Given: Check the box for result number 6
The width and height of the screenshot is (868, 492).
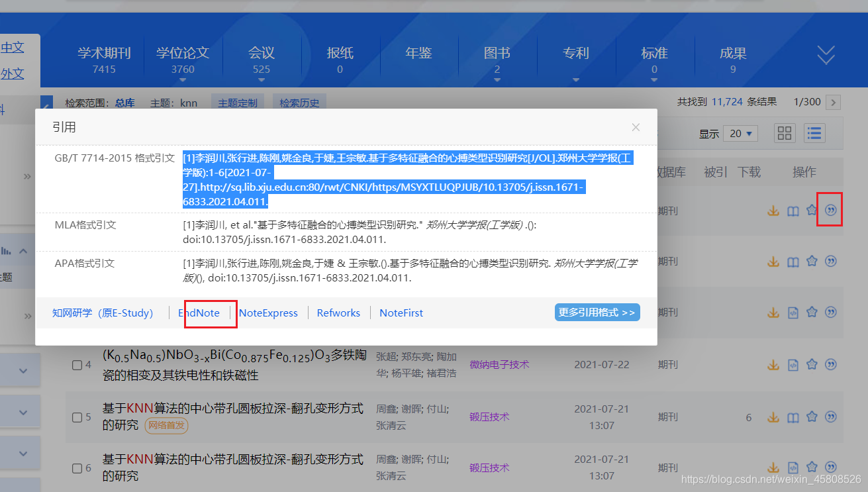Looking at the screenshot, I should 77,467.
